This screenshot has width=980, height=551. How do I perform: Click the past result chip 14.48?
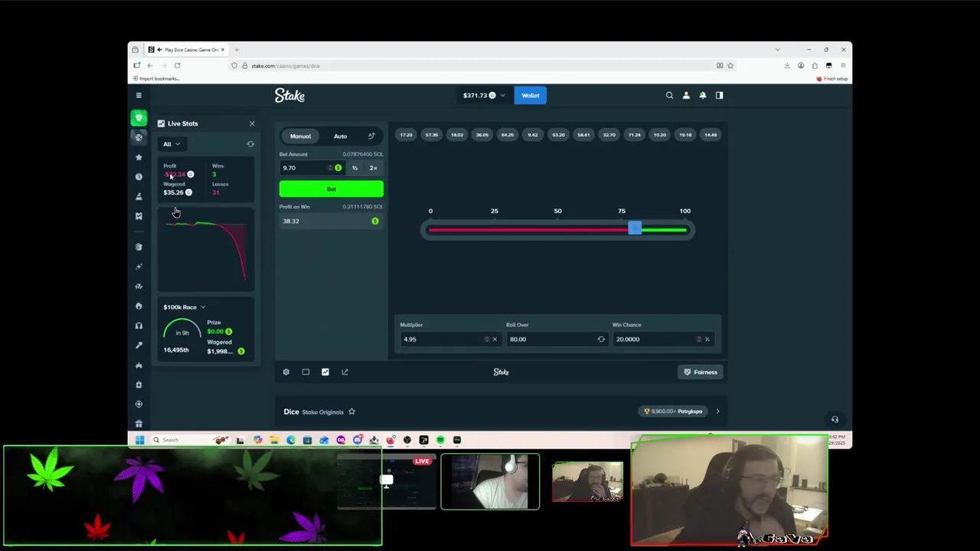click(710, 135)
